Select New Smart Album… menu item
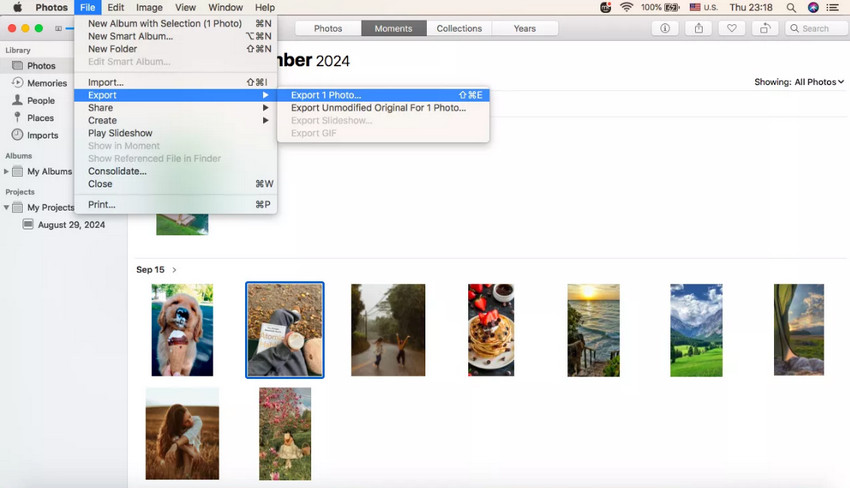 click(176, 36)
